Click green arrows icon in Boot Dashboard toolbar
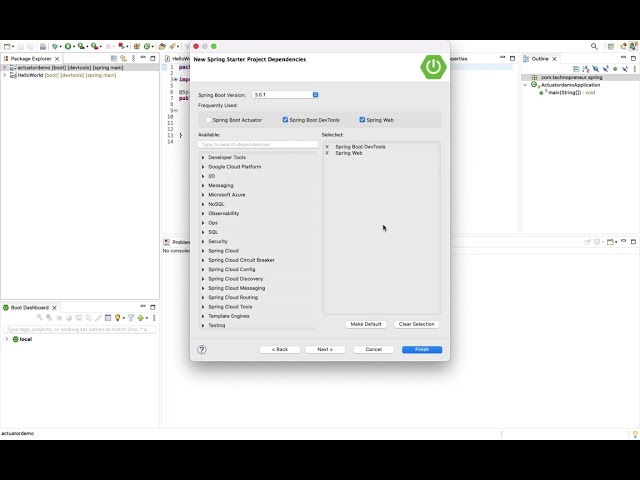 141,318
